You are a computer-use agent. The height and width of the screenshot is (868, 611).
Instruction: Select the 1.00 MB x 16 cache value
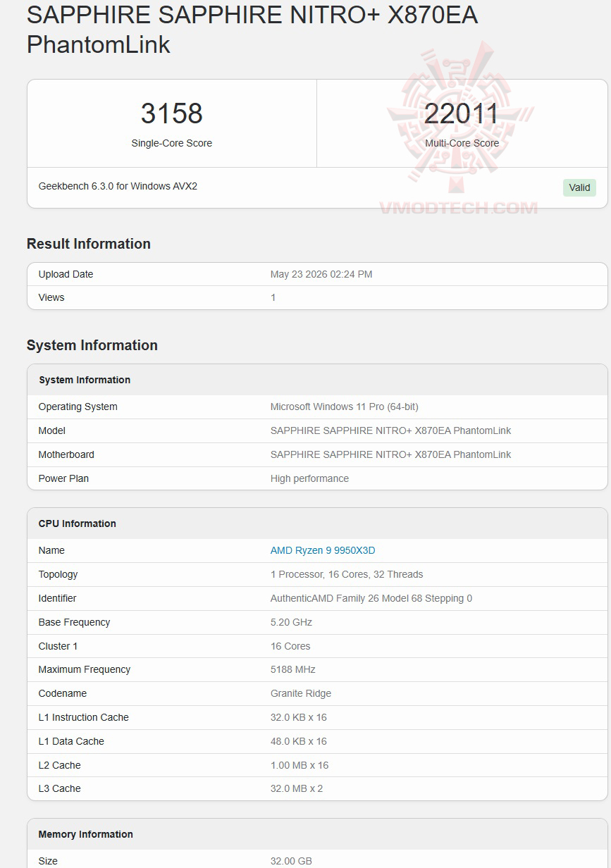pos(300,765)
